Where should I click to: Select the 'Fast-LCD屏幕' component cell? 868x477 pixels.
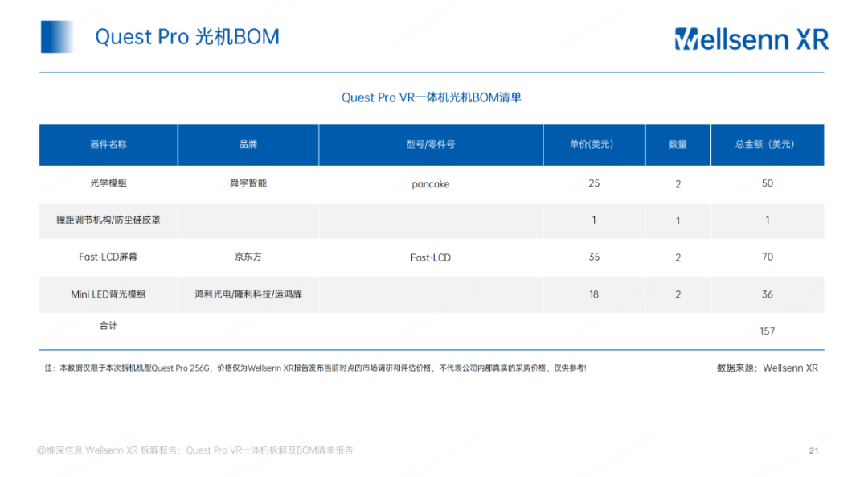(x=108, y=257)
